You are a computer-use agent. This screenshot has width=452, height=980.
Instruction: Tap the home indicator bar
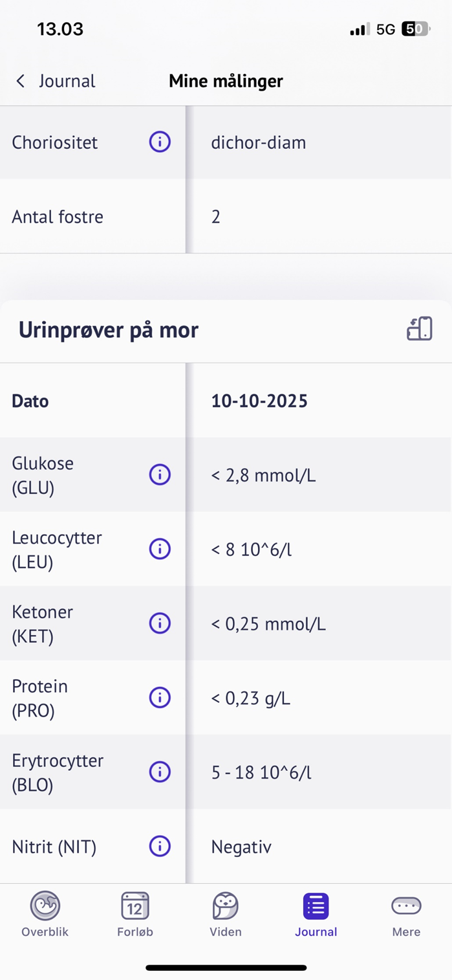pos(226,968)
